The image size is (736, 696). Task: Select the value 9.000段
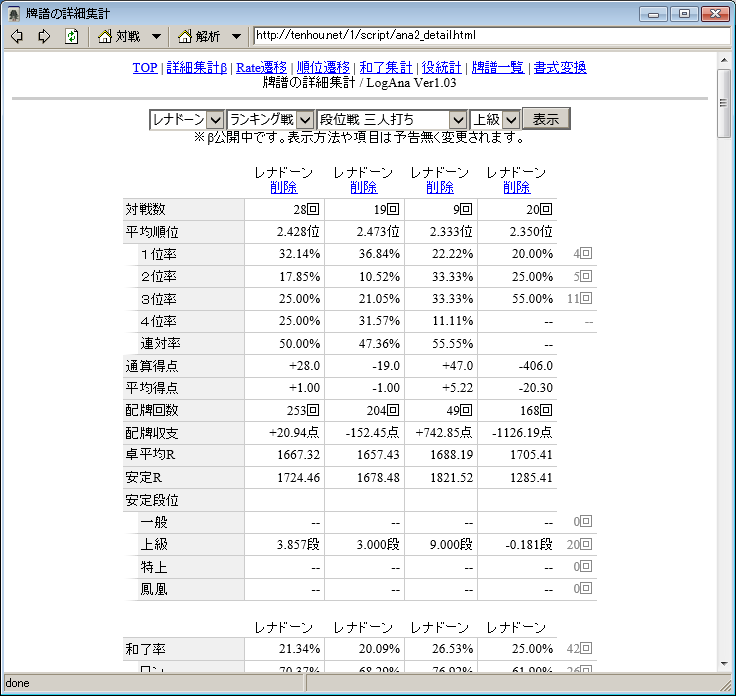(451, 545)
